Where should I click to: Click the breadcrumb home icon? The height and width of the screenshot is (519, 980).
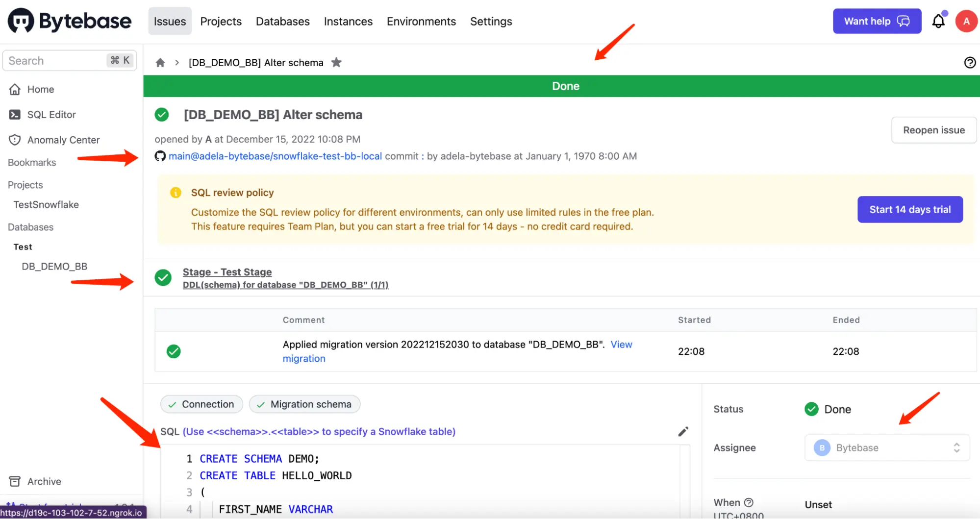pos(160,63)
